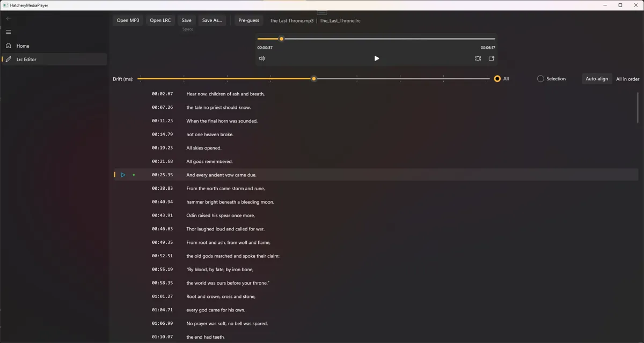The height and width of the screenshot is (343, 644).
Task: Click the Save button
Action: (186, 20)
